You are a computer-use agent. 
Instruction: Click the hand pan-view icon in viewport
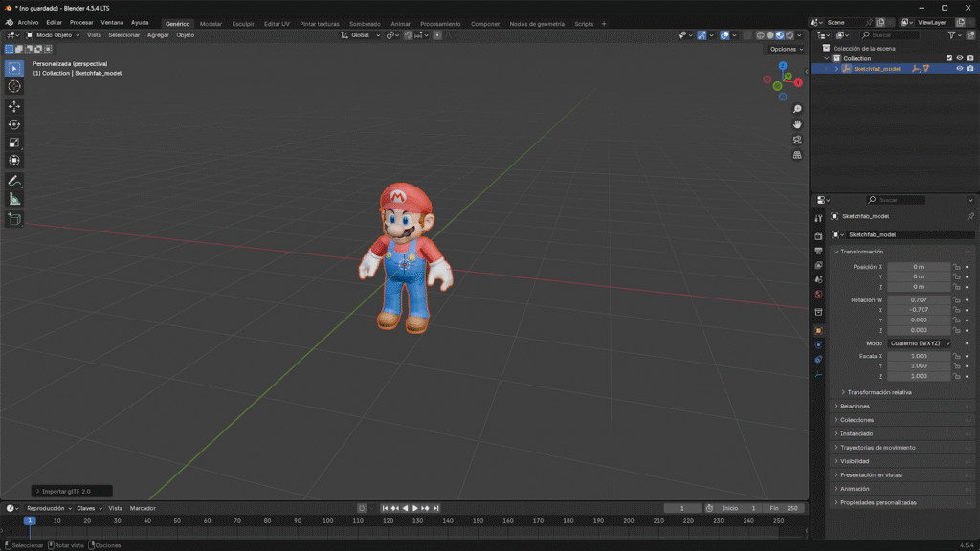click(797, 124)
